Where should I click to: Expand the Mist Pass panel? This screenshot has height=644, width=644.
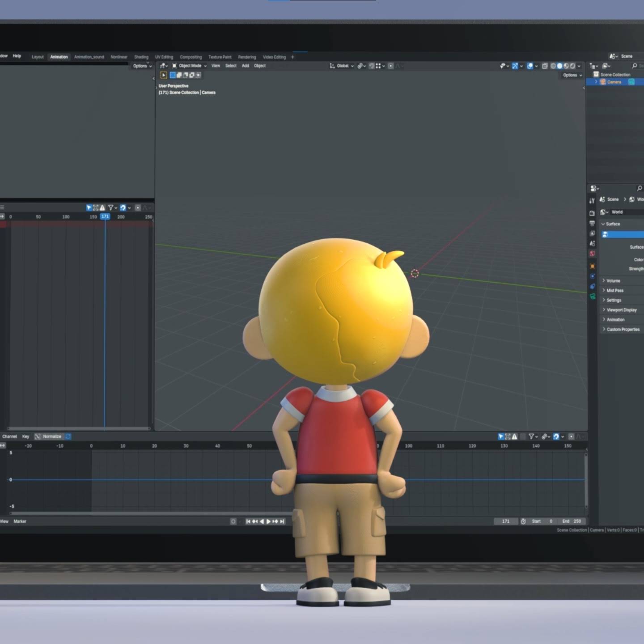[622, 291]
